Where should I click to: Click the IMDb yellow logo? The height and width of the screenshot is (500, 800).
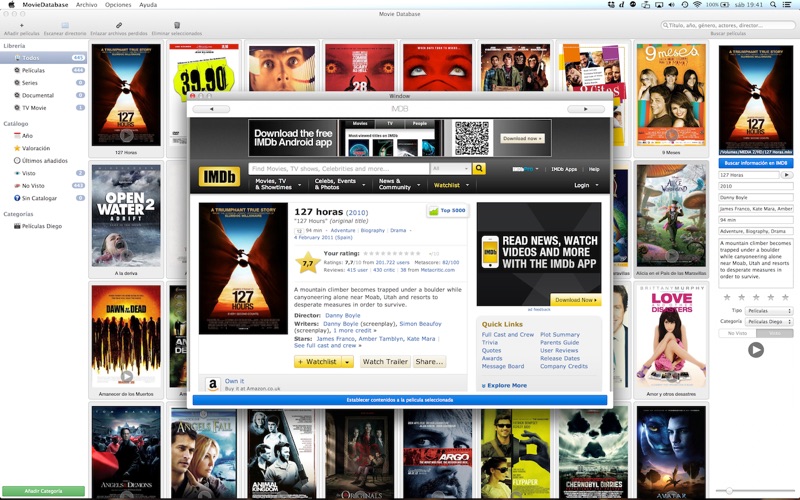pos(219,177)
